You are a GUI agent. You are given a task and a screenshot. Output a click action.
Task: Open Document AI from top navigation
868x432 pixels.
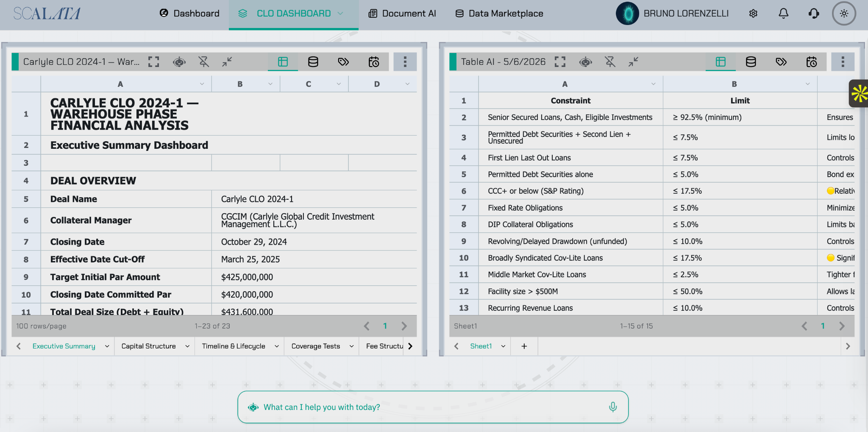(x=402, y=14)
